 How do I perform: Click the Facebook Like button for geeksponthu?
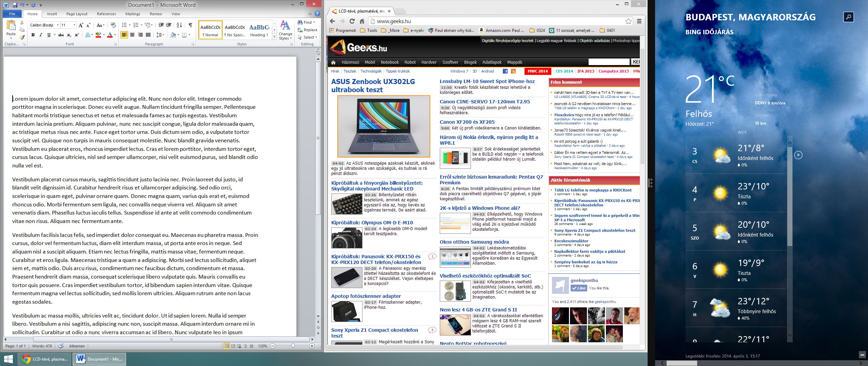click(x=579, y=288)
